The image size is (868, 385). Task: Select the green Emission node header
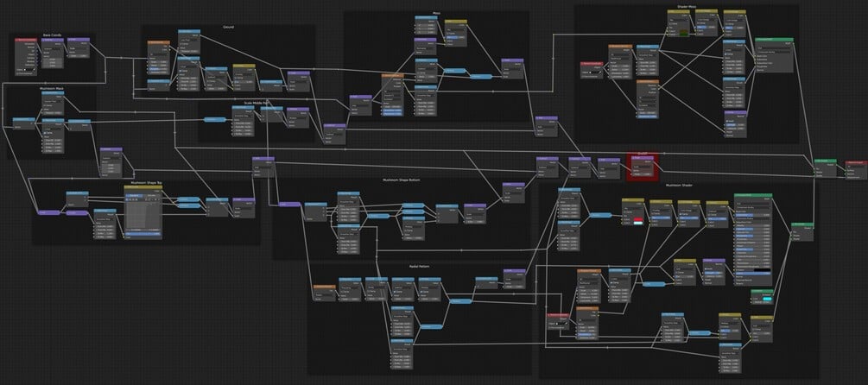coord(762,290)
